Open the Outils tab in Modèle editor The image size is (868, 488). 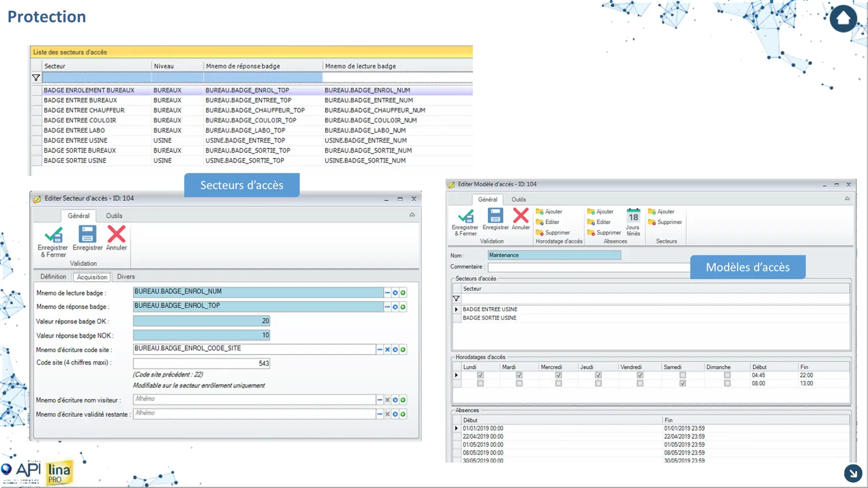pos(519,200)
